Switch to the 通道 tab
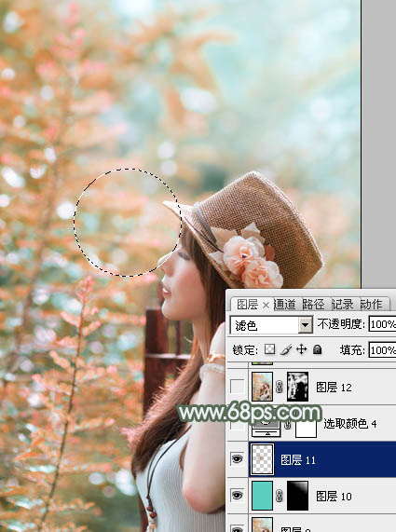Screen dimensions: 396x532 (284, 305)
